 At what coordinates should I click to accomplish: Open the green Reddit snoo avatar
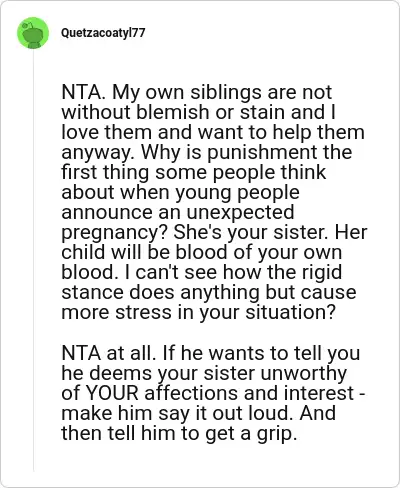tap(33, 33)
